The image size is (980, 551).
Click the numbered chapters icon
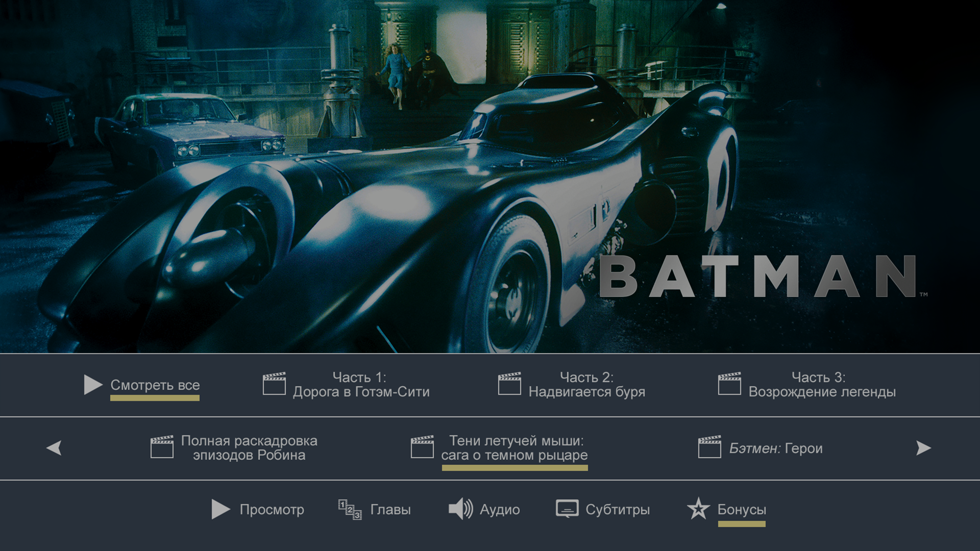[x=350, y=510]
